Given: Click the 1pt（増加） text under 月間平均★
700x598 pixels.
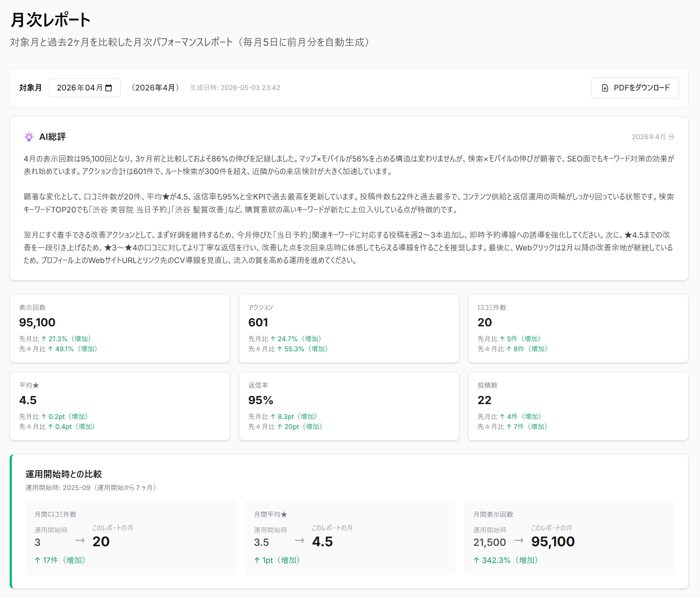Looking at the screenshot, I should tap(278, 560).
